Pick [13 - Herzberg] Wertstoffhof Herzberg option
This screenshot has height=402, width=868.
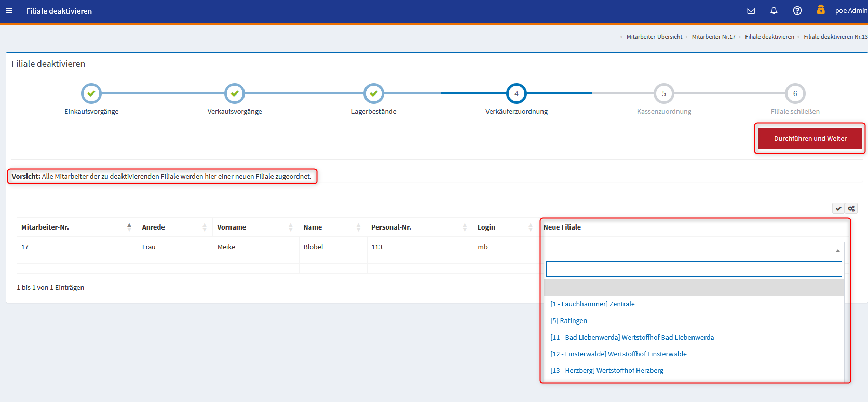607,371
